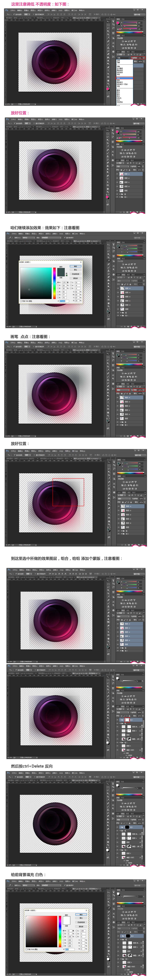150x980 pixels.
Task: Click the hue slider in white color picker
Action: coord(60,932)
